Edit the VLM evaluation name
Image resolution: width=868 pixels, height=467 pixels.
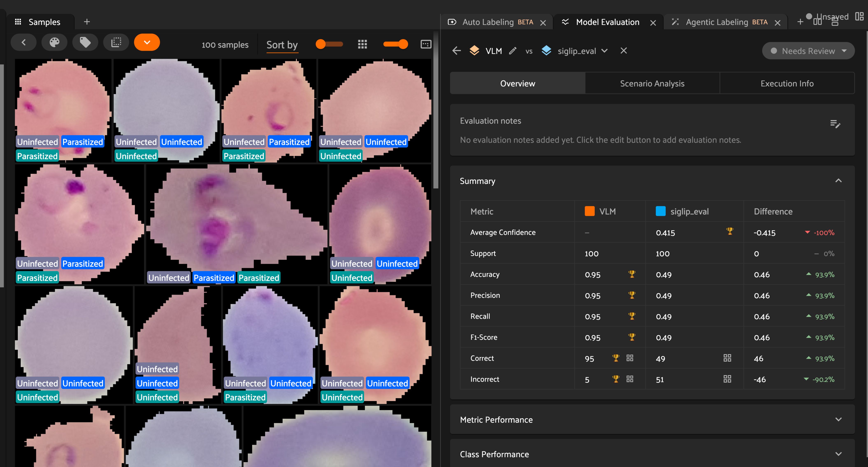(x=512, y=51)
